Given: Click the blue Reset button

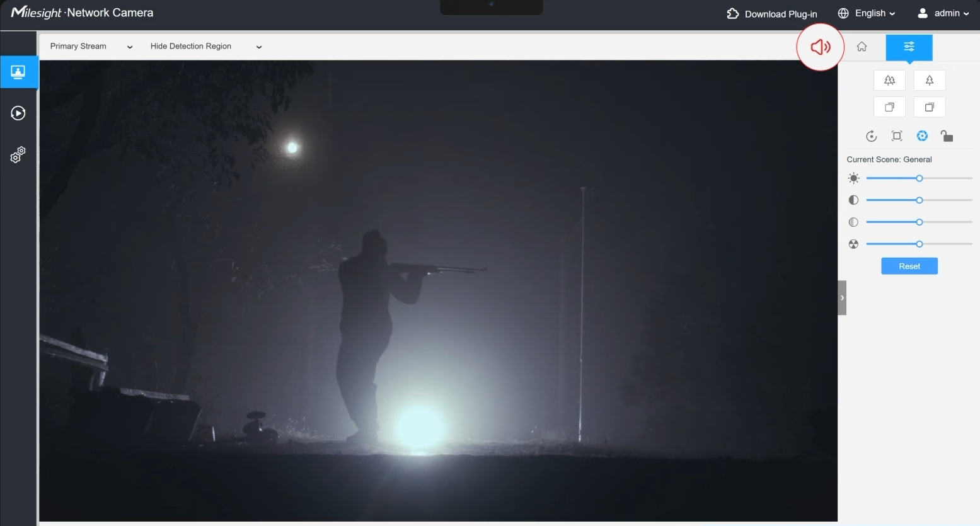Looking at the screenshot, I should coord(909,266).
